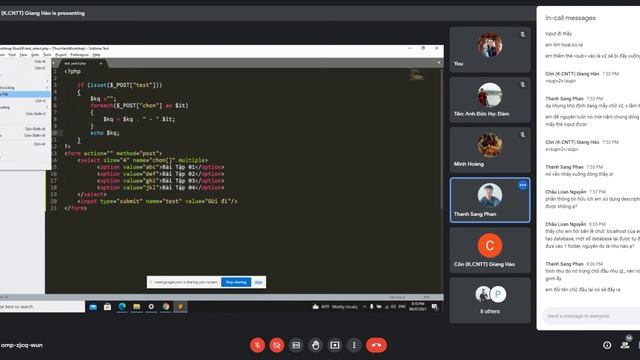Select the Thanh Sang Phan participant tile
This screenshot has height=360, width=640.
pyautogui.click(x=490, y=200)
